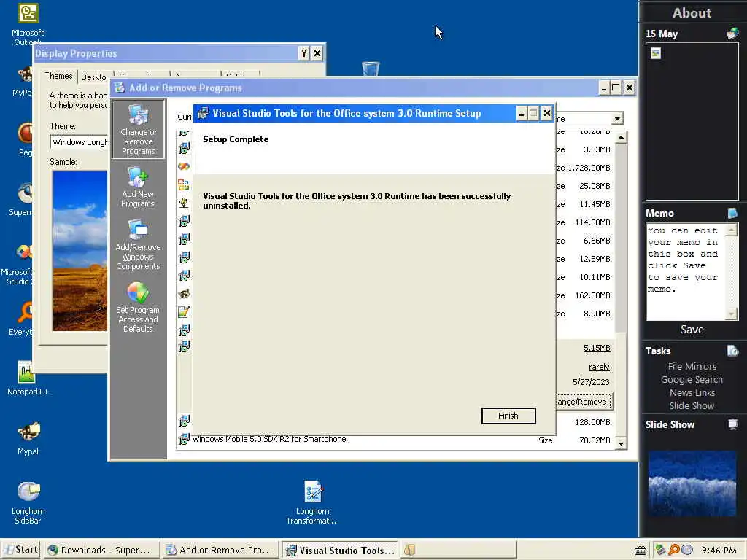
Task: Click the sample theme preview image
Action: coord(80,251)
